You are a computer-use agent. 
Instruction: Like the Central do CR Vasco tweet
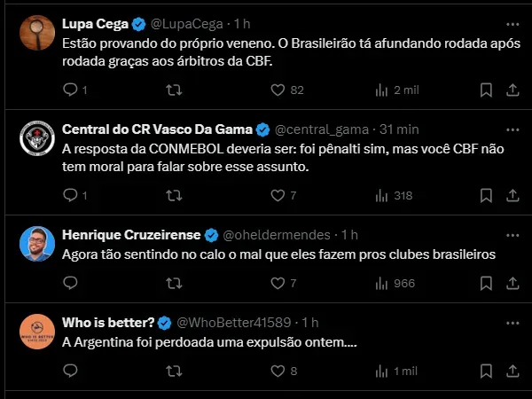(278, 195)
